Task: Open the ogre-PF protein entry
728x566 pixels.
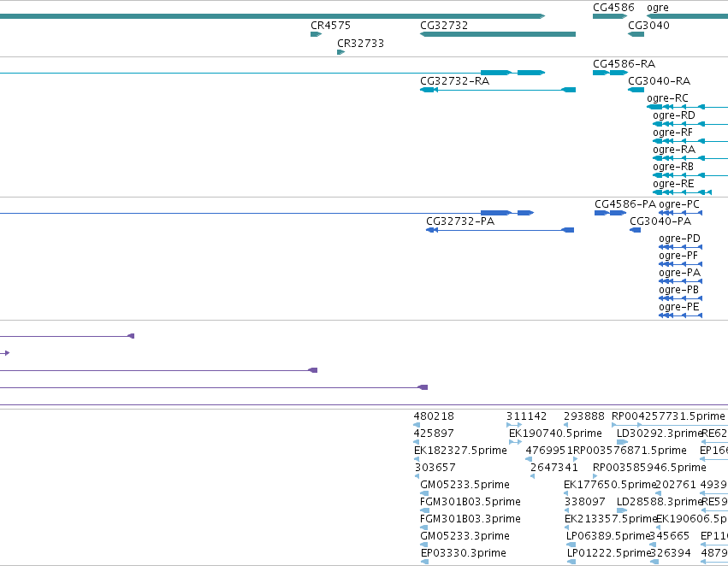Action: point(678,256)
